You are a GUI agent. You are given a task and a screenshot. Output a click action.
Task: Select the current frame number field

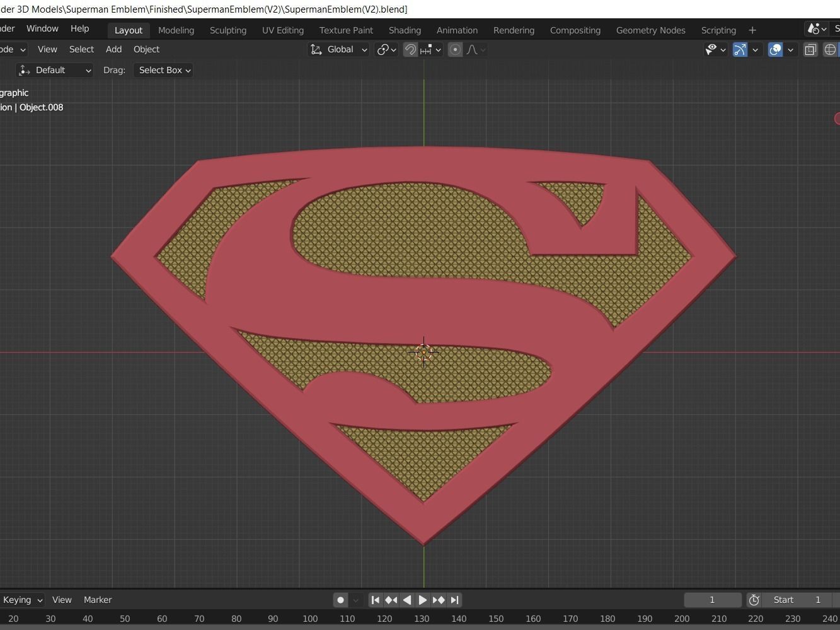pos(713,600)
